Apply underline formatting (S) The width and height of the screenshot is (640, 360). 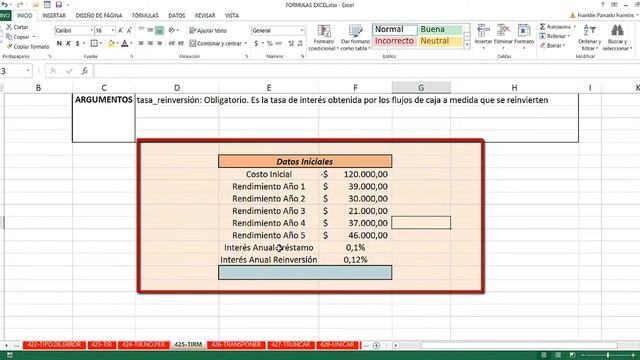[77, 43]
